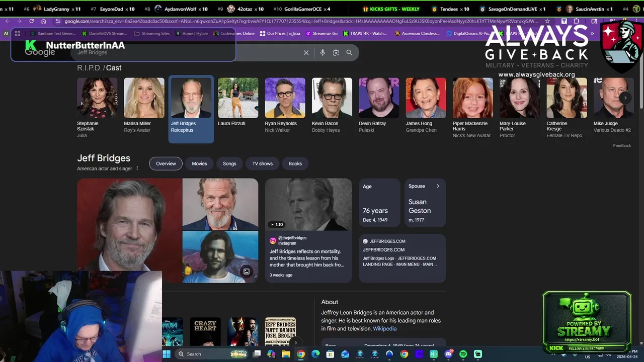Open the Ascension Classless bookmark
Screen dimensions: 644x362
(417, 34)
